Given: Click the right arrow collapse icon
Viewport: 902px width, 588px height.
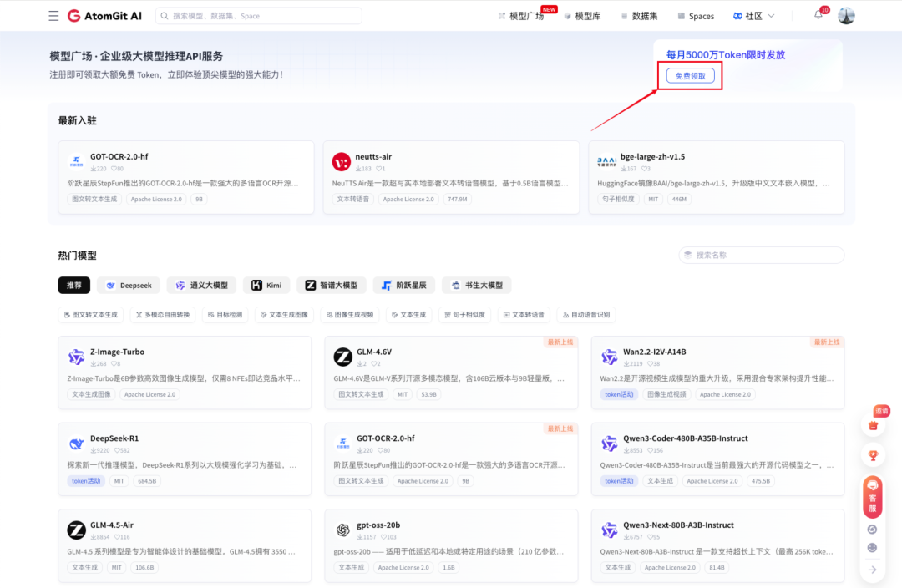Looking at the screenshot, I should click(x=872, y=570).
